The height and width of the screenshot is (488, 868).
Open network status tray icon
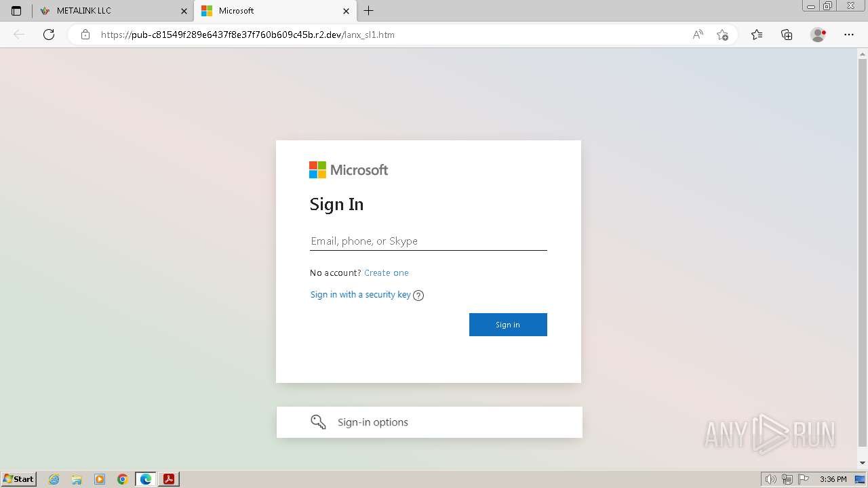[x=787, y=479]
